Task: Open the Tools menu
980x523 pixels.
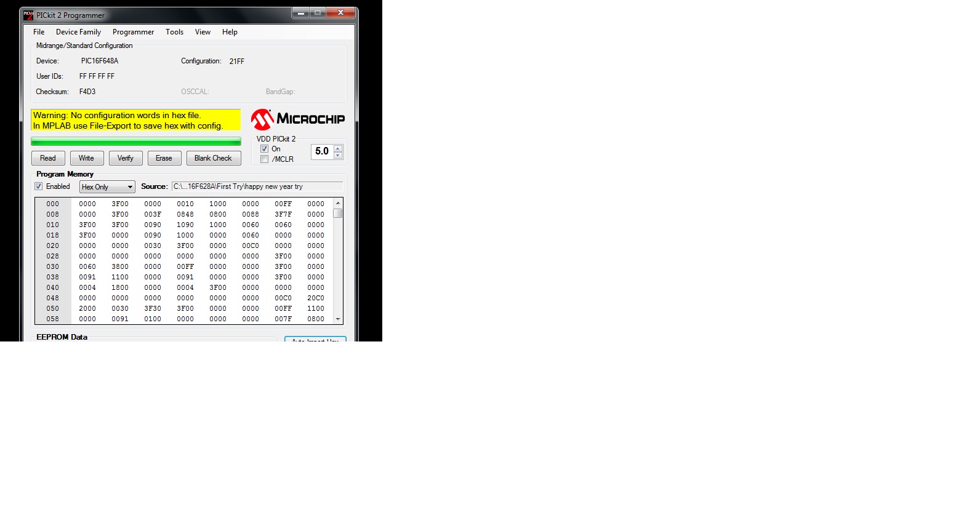Action: (174, 32)
